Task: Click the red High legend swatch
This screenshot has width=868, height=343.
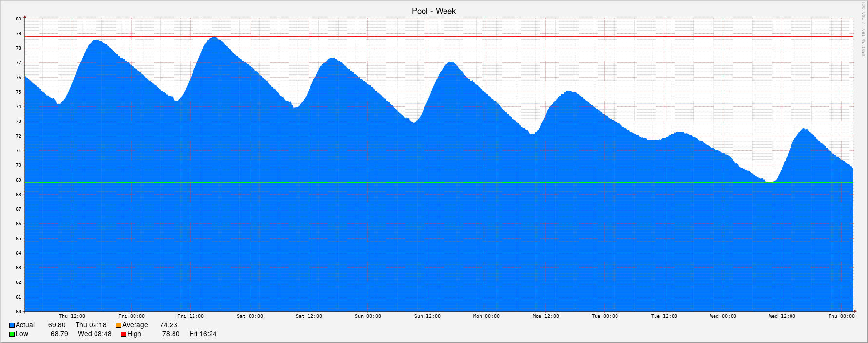Action: (124, 334)
